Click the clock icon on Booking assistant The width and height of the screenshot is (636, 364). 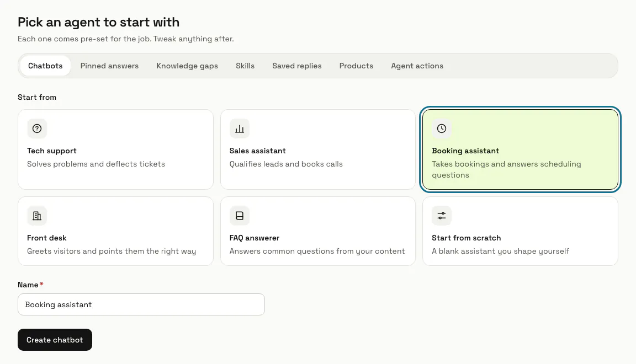[x=442, y=129]
